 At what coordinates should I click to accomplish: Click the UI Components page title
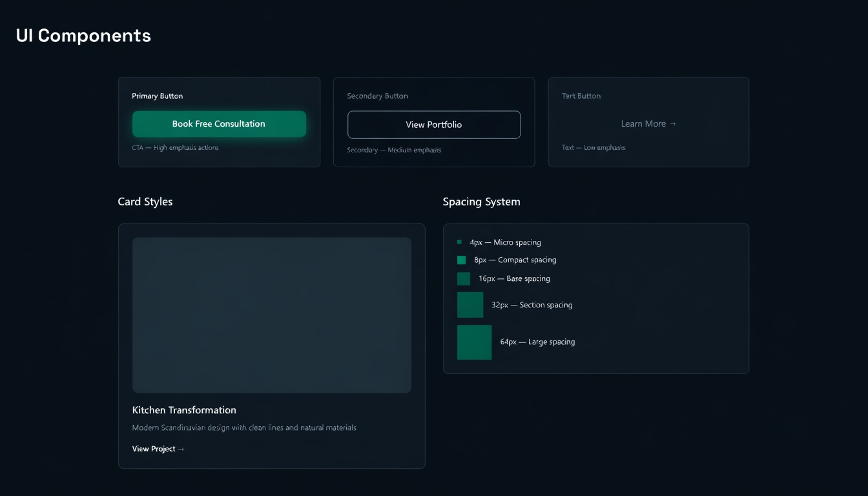point(83,36)
